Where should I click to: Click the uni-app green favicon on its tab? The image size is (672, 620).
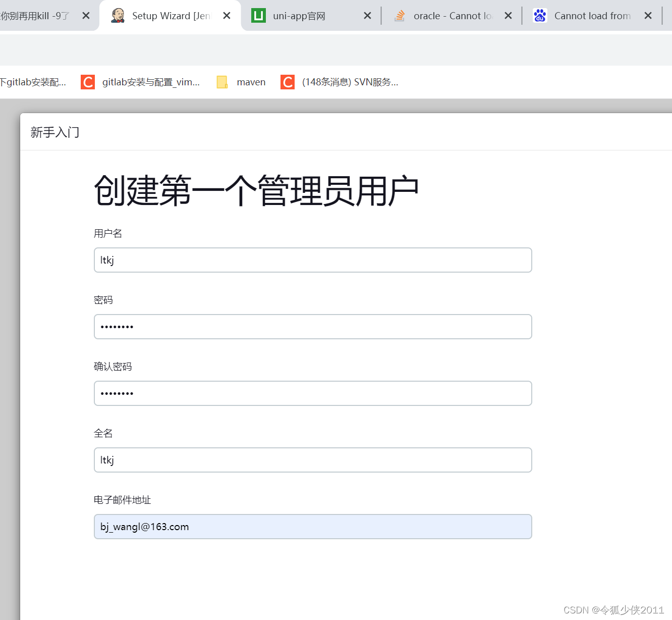pyautogui.click(x=258, y=16)
